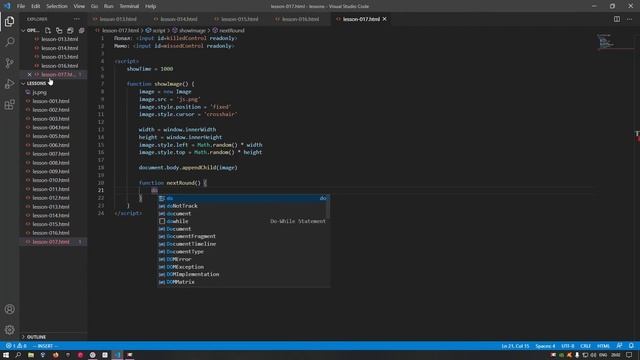
Task: Click the taskbar search icon
Action: [18, 355]
